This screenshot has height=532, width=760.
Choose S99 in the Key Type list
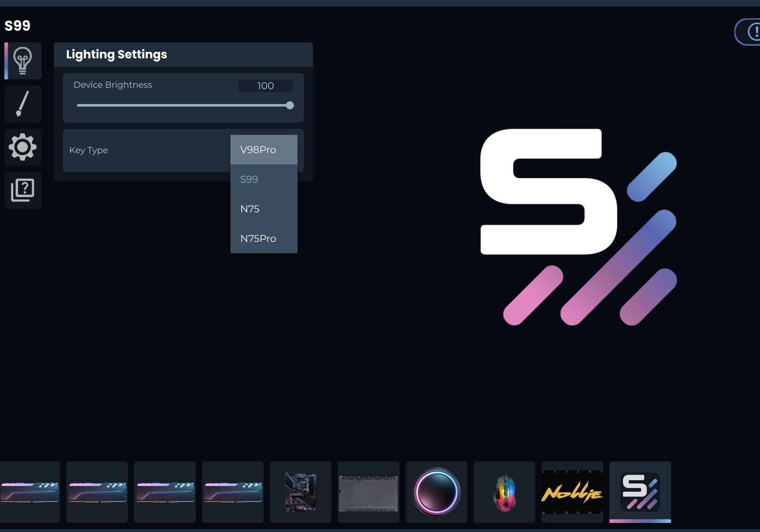pos(264,179)
